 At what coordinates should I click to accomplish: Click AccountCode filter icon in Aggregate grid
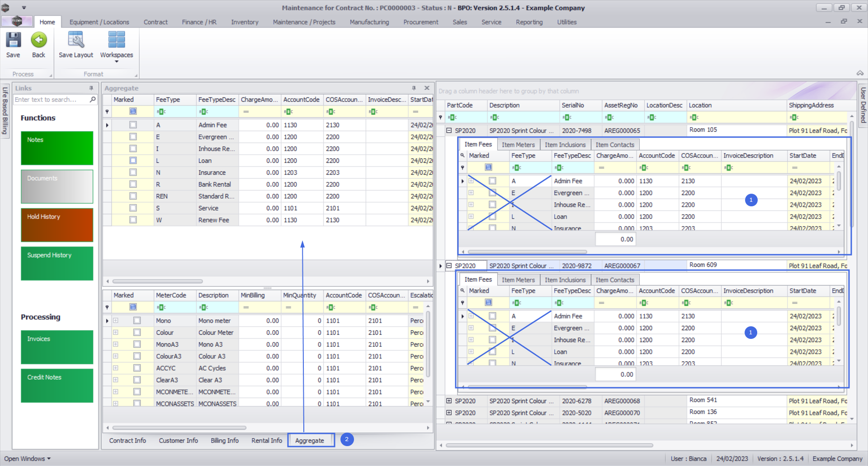coord(288,112)
